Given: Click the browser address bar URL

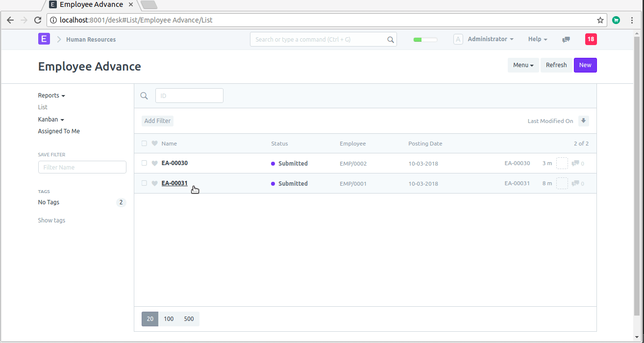Looking at the screenshot, I should pyautogui.click(x=136, y=20).
